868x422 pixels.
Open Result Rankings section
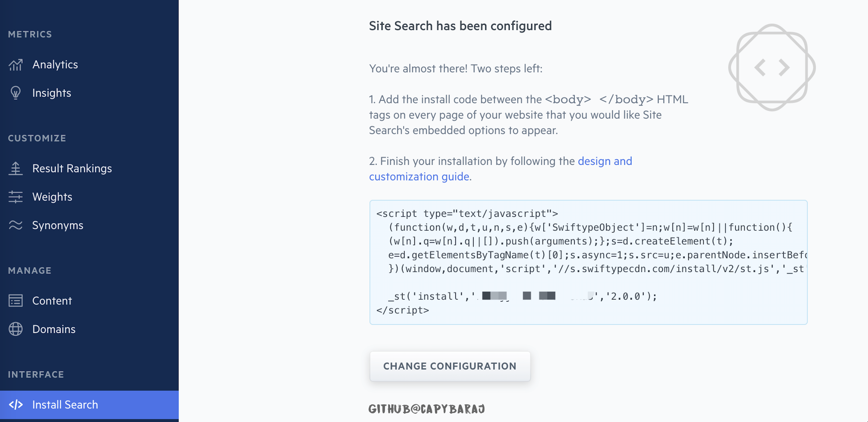(72, 169)
